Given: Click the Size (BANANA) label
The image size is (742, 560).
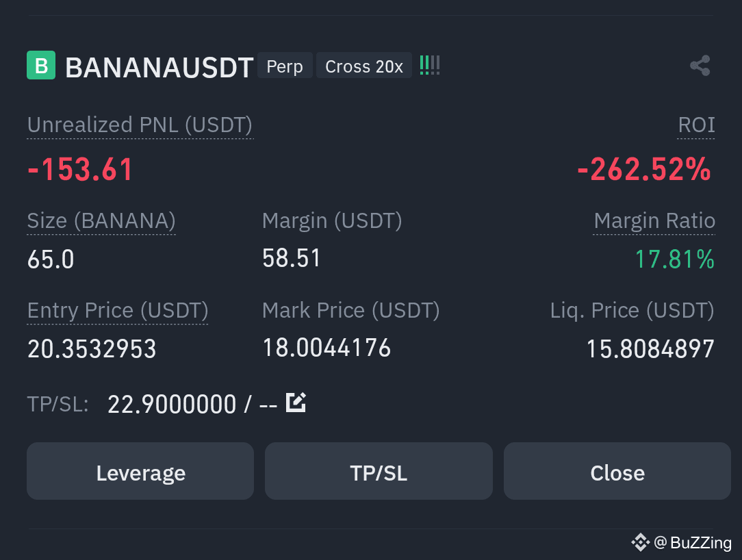Looking at the screenshot, I should (x=101, y=221).
